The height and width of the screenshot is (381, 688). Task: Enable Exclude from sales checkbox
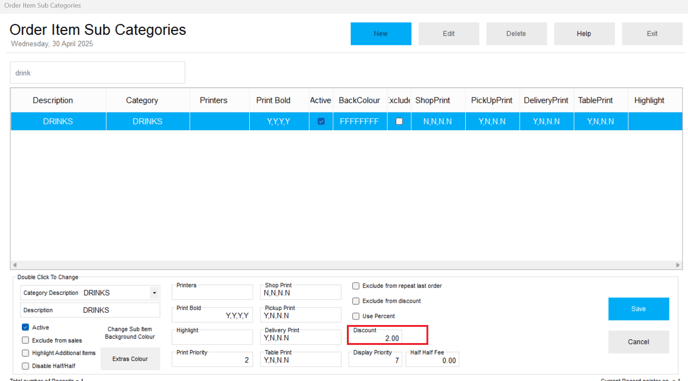coord(25,340)
